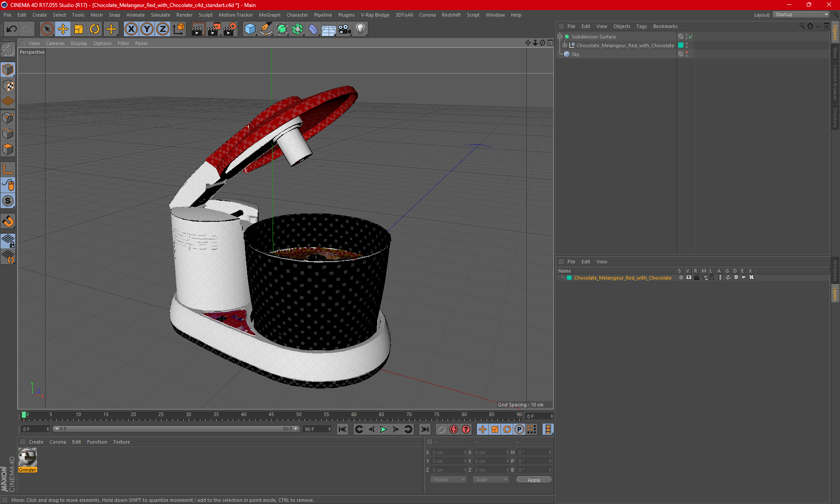Open the Structure side tab
This screenshot has width=840, height=504.
(x=835, y=117)
